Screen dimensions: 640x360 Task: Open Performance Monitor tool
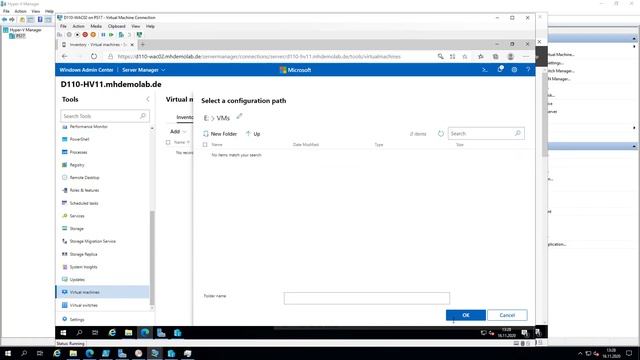pos(88,127)
